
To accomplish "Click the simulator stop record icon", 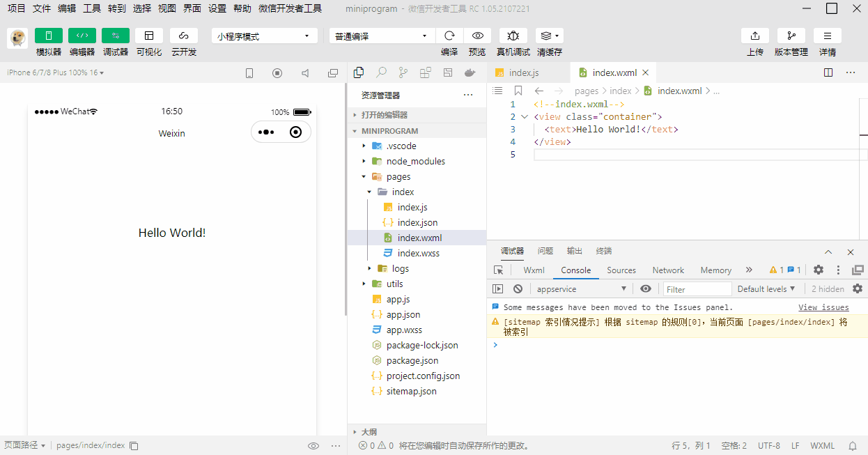I will click(277, 72).
